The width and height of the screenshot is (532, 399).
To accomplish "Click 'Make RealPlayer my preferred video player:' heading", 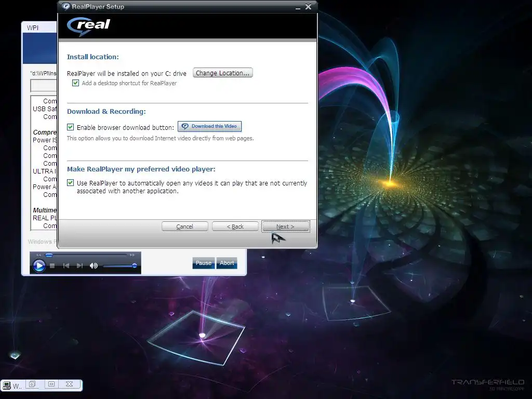I will pyautogui.click(x=141, y=169).
